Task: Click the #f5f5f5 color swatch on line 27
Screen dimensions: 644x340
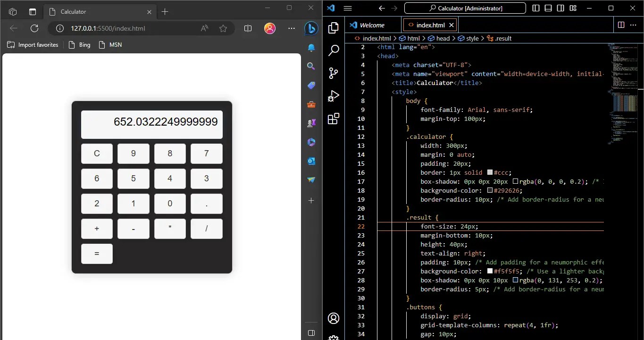Action: (490, 271)
